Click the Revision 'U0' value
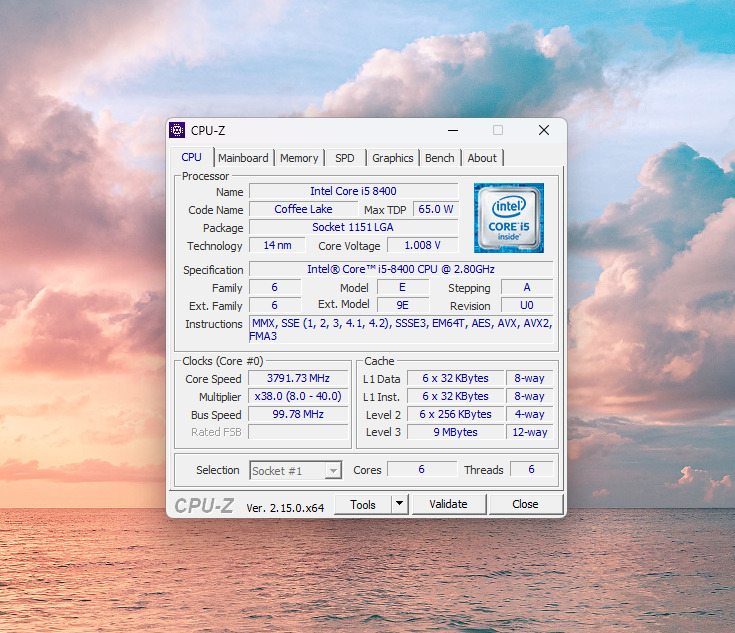This screenshot has width=735, height=633. (x=527, y=305)
